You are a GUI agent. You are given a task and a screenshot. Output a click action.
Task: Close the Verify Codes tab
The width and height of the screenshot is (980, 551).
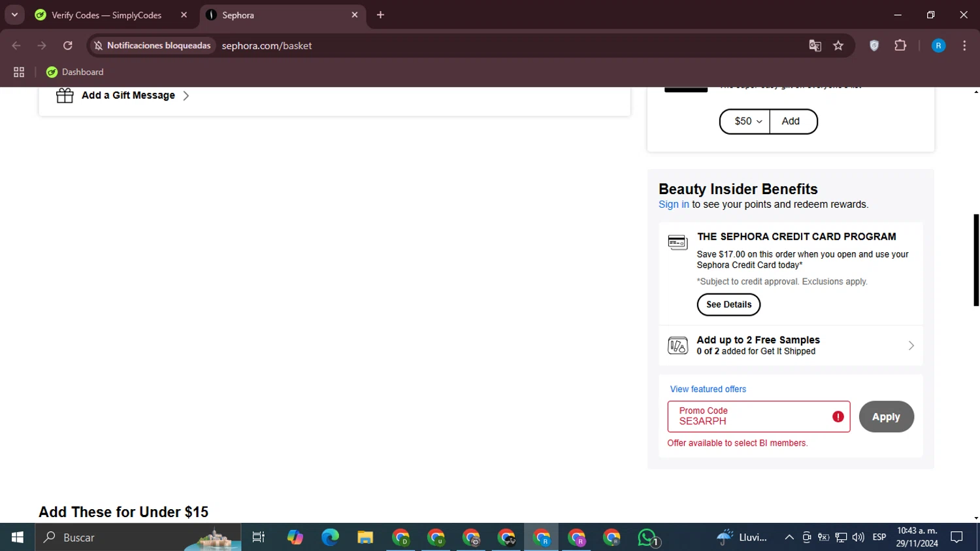tap(184, 15)
